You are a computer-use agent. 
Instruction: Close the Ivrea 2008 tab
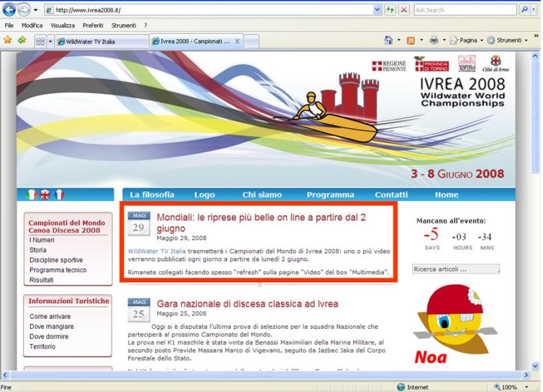click(x=237, y=41)
